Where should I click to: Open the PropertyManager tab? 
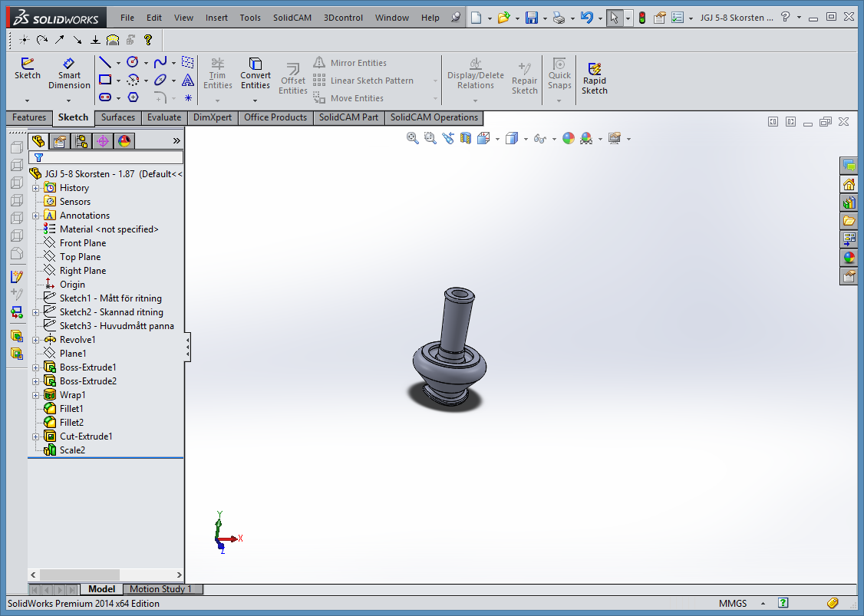point(60,141)
